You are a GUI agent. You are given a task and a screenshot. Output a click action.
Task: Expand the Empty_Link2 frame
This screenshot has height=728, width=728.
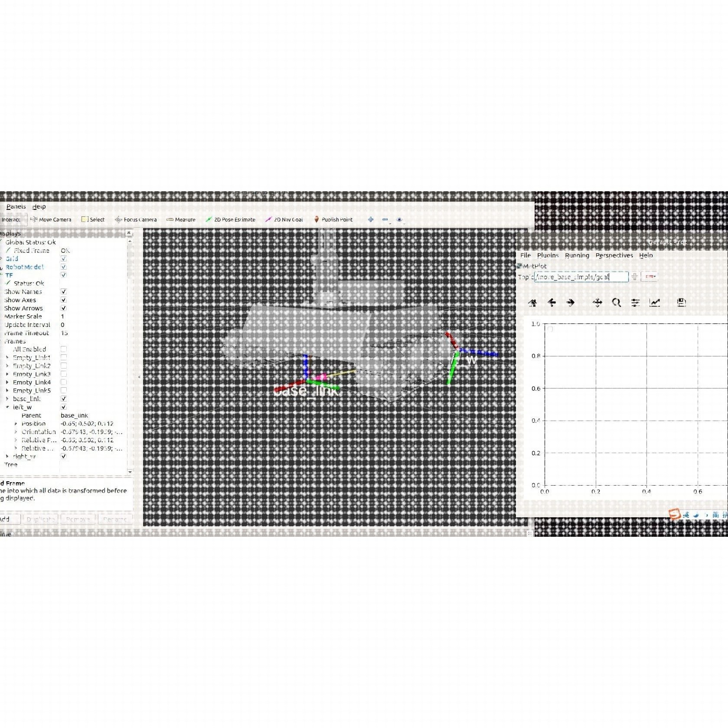coord(7,366)
